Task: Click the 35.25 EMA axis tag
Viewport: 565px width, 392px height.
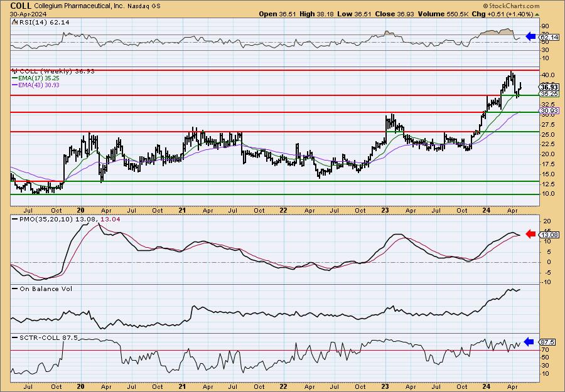Action: (x=549, y=93)
